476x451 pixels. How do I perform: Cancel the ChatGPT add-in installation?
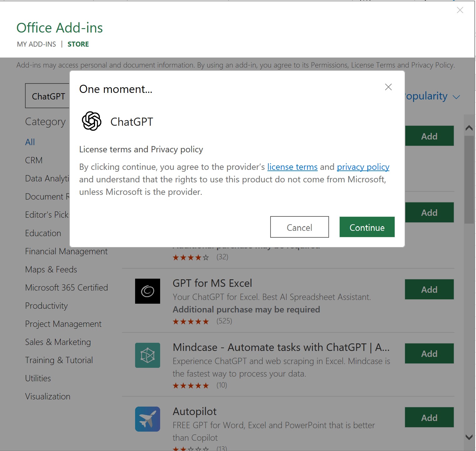299,227
